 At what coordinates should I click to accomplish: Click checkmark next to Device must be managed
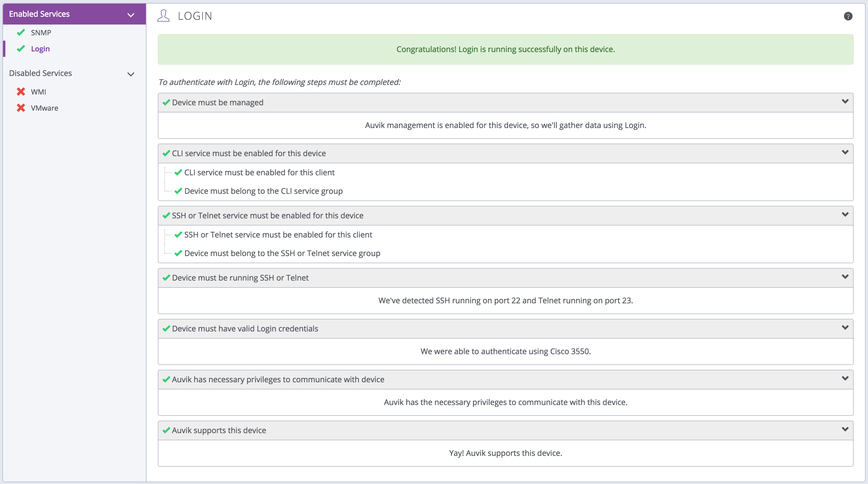pos(166,103)
